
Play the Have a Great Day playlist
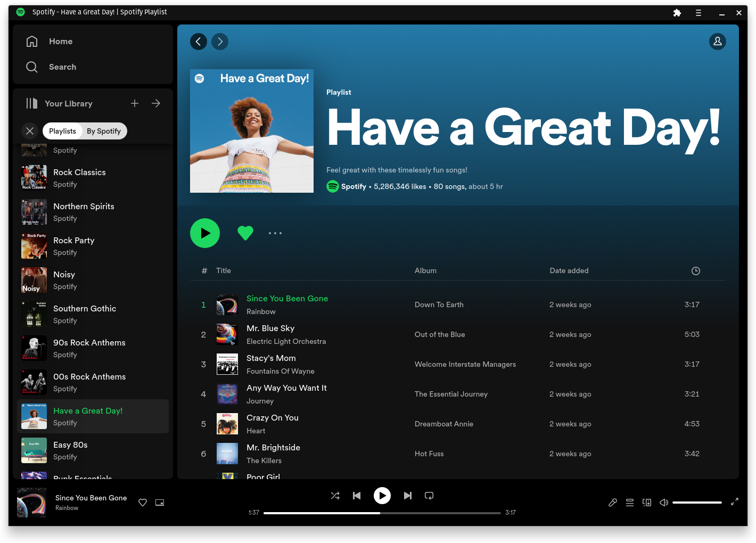[205, 233]
